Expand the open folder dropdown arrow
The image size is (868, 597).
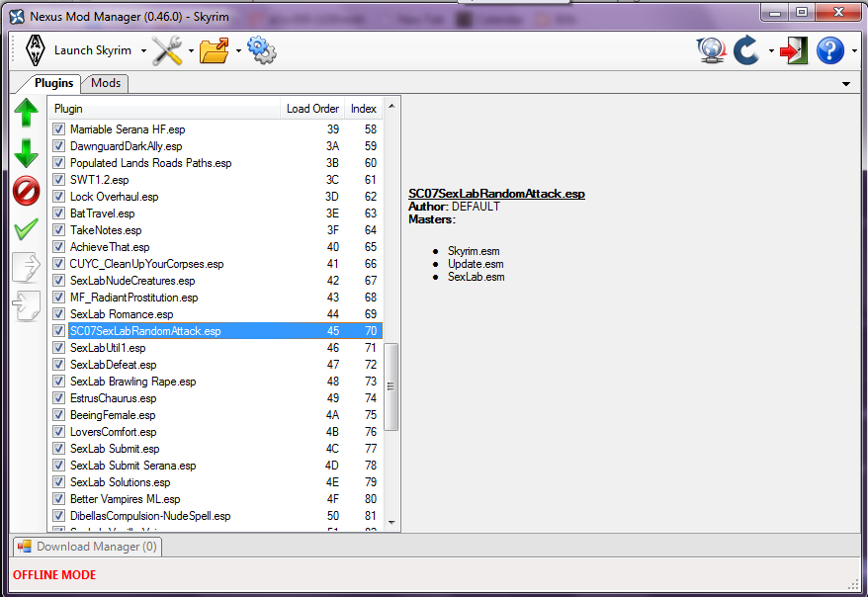238,50
